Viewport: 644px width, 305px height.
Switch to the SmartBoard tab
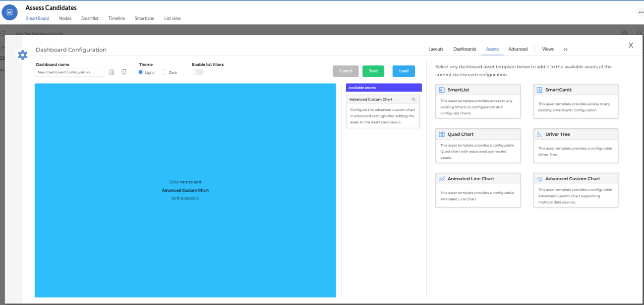[38, 18]
